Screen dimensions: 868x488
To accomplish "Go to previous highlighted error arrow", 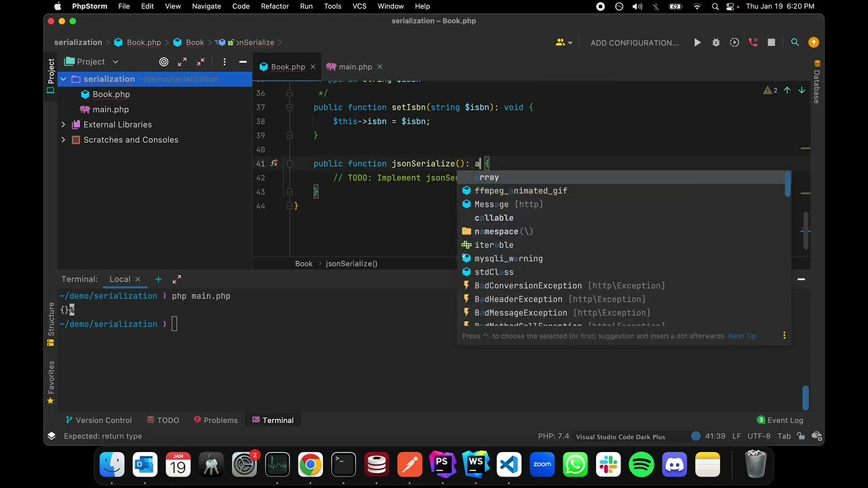I will pyautogui.click(x=787, y=90).
